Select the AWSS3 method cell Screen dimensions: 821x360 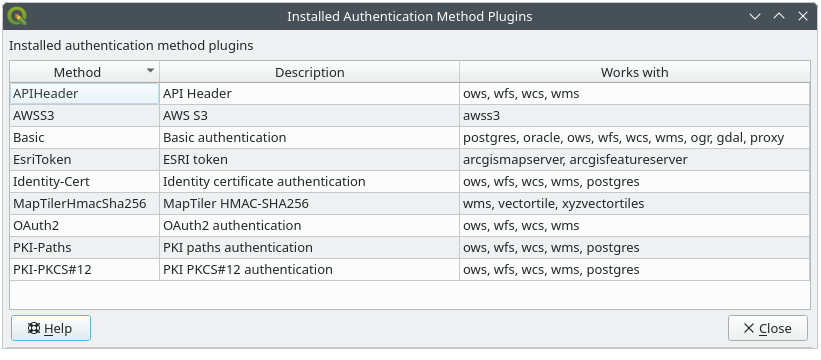pyautogui.click(x=85, y=116)
